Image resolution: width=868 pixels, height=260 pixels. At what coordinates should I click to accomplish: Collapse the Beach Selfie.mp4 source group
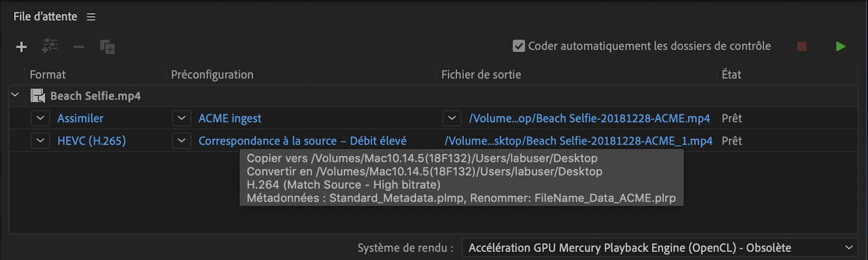pos(15,95)
